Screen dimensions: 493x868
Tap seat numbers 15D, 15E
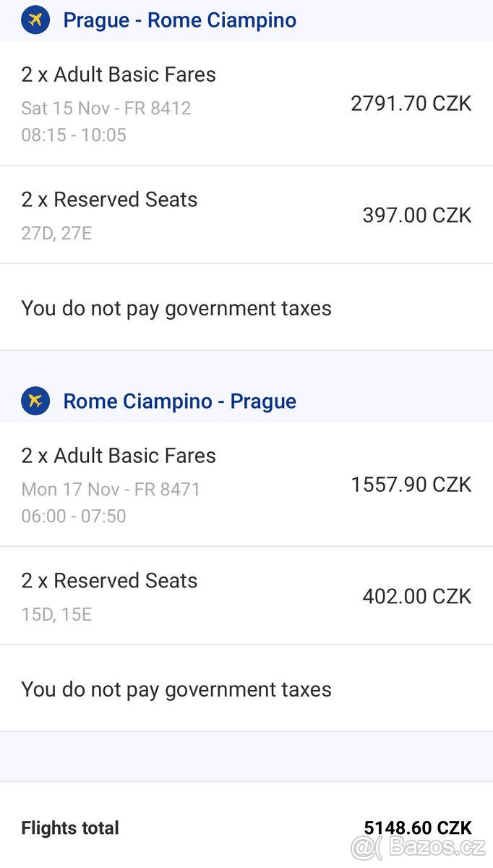[56, 615]
